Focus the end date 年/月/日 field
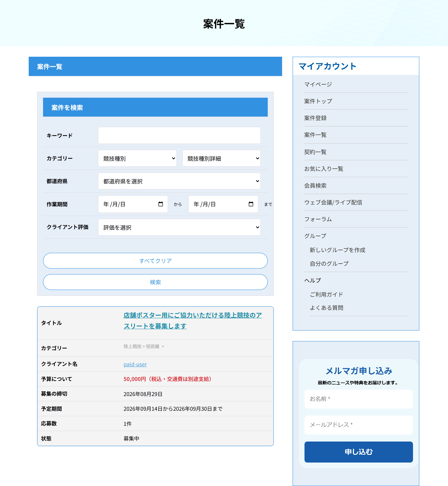Image resolution: width=448 pixels, height=486 pixels. click(x=223, y=204)
